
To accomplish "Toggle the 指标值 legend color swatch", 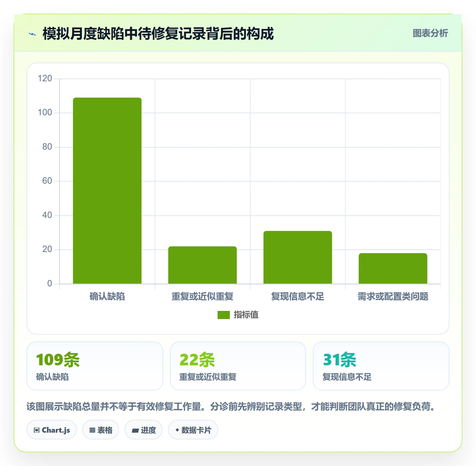I will pos(224,315).
